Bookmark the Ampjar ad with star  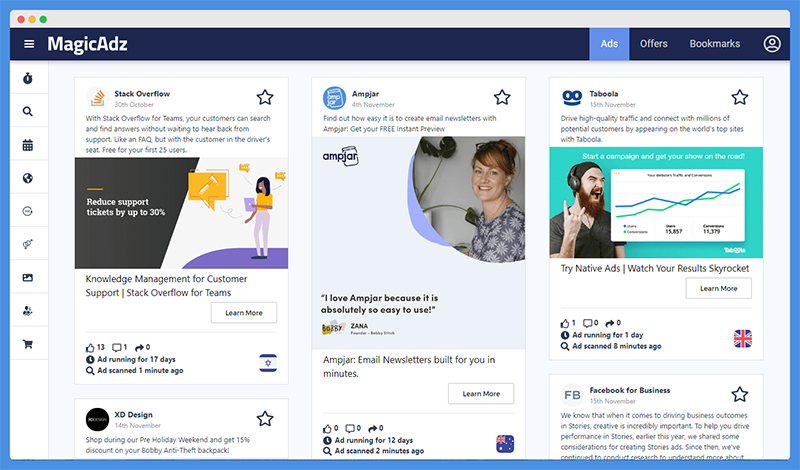pyautogui.click(x=502, y=97)
